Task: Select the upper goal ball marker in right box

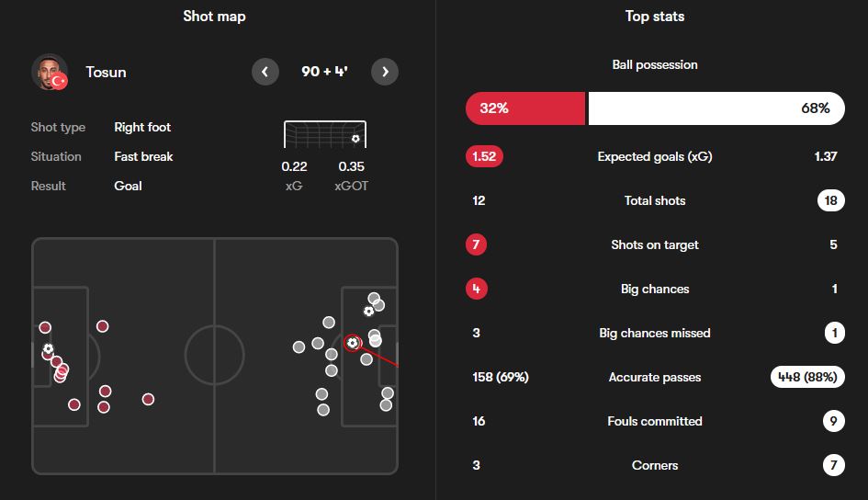Action: [368, 312]
